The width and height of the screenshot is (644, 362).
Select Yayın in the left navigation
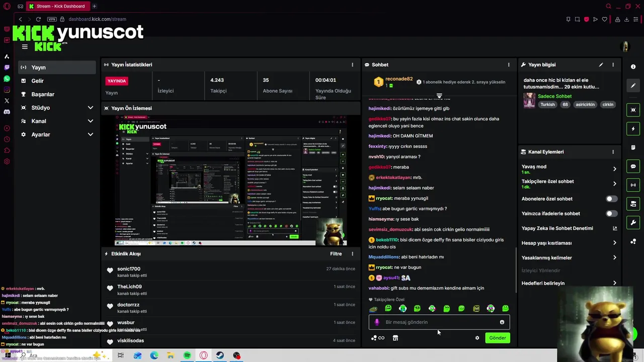[x=57, y=67]
